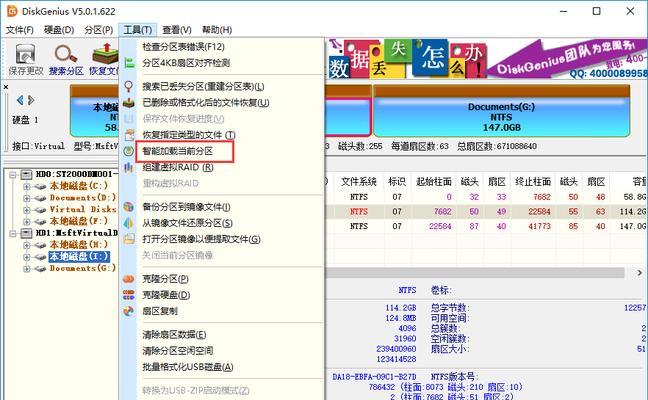Open the 查看(V) menu

coord(177,30)
